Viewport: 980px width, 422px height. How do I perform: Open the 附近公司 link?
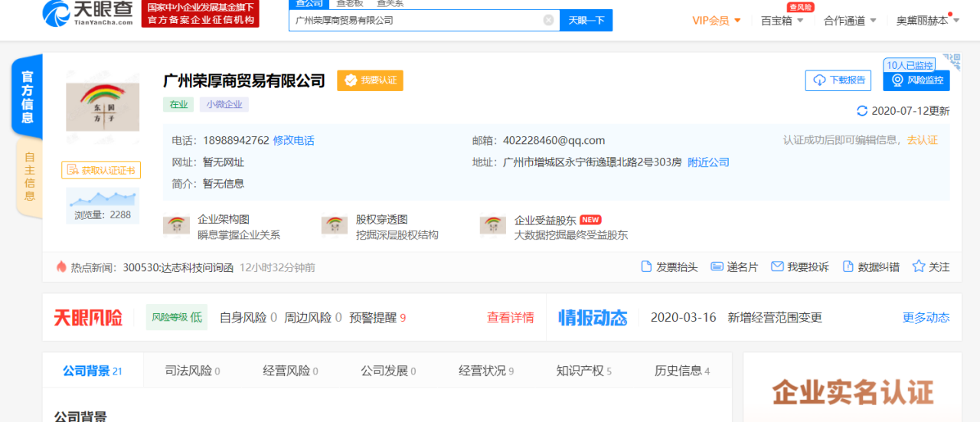[708, 162]
